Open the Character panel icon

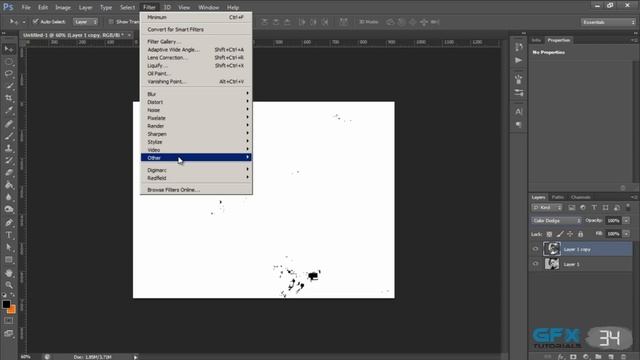tap(519, 111)
